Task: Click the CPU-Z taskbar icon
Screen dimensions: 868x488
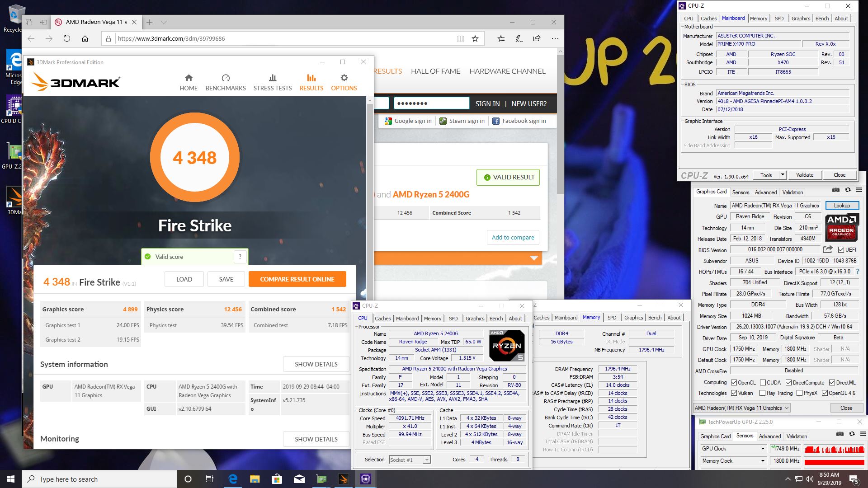Action: coord(366,479)
